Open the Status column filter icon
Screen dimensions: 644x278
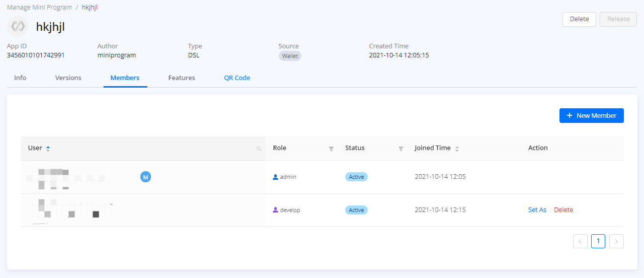point(401,149)
